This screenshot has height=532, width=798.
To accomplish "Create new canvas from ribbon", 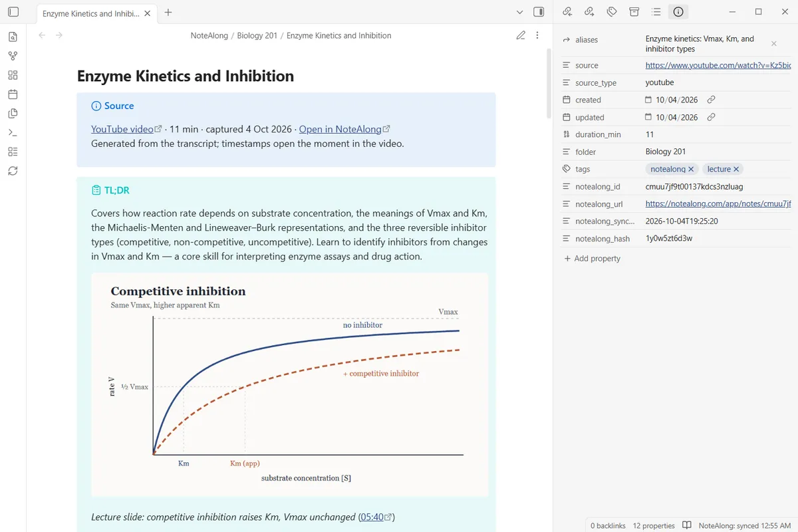I will point(13,75).
